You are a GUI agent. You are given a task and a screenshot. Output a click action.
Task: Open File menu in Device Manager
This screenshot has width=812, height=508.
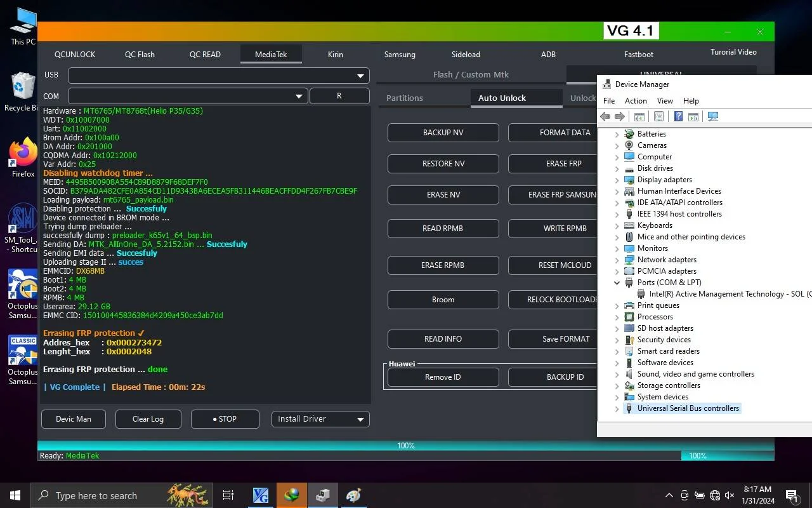point(609,101)
